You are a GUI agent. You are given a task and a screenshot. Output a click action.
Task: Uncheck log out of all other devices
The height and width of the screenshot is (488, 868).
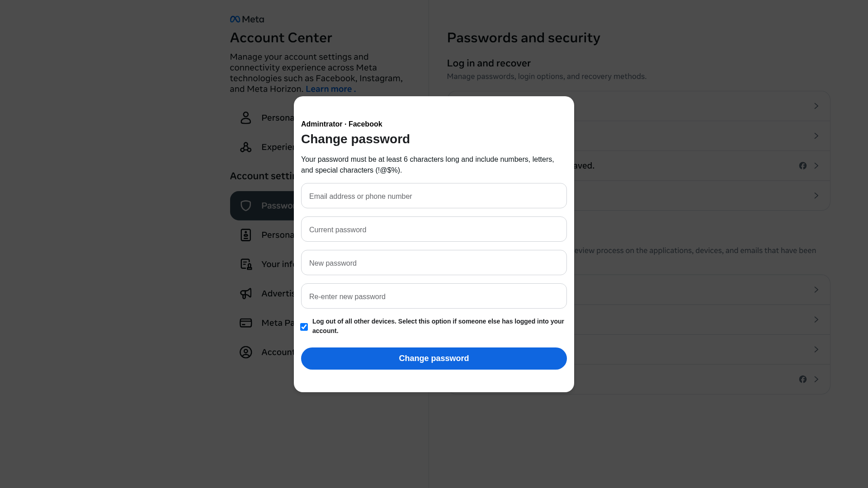click(x=304, y=326)
